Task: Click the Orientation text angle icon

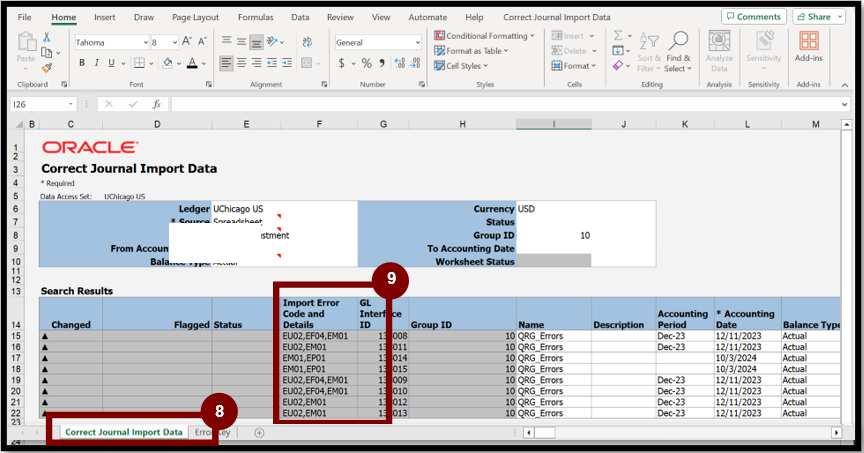Action: 273,41
